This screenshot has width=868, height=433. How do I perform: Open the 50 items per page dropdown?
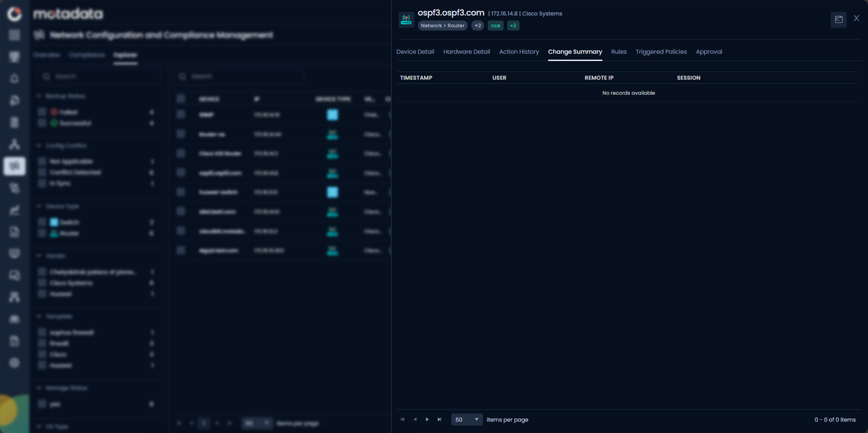point(467,419)
